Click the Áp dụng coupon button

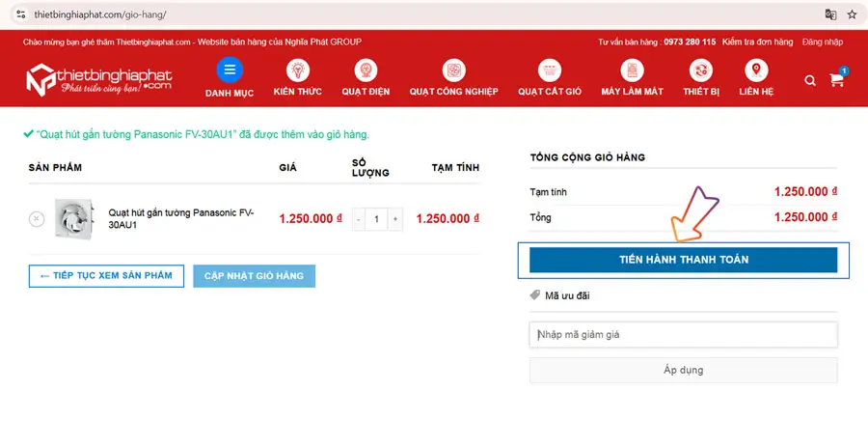[683, 370]
